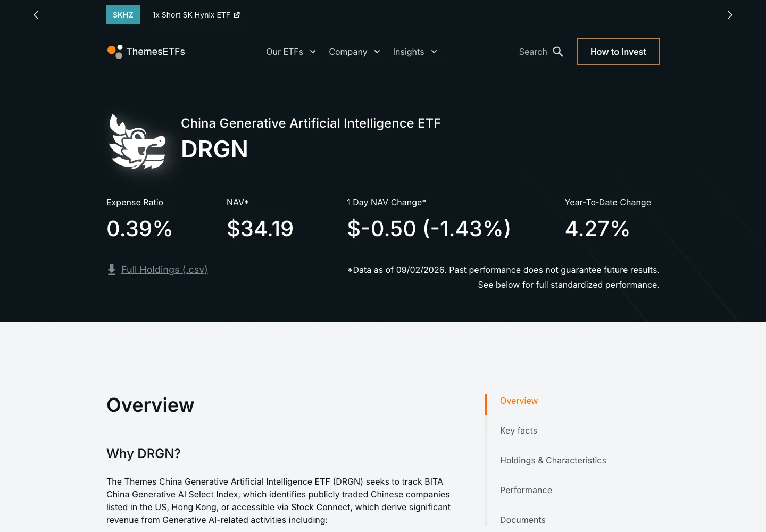Select the 1 Day NAV Change value
The image size is (766, 532).
click(429, 229)
